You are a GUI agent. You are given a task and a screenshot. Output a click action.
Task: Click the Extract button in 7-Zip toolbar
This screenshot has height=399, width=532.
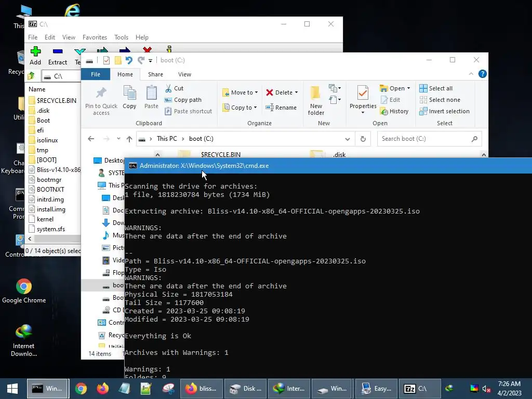tap(58, 56)
